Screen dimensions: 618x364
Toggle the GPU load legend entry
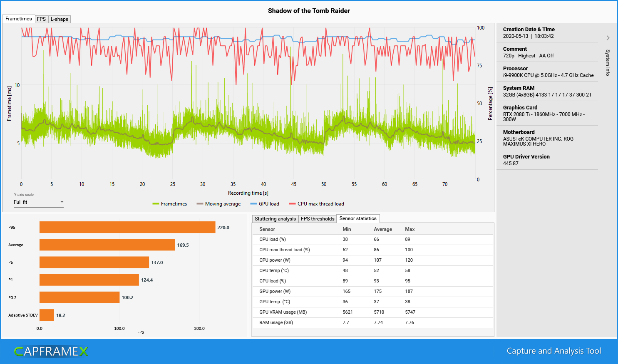coord(265,204)
